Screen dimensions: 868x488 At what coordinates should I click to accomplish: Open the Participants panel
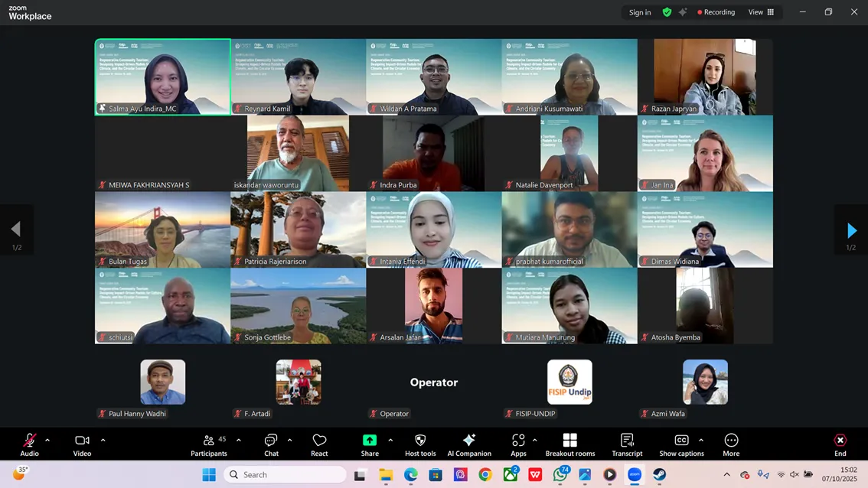tap(209, 444)
